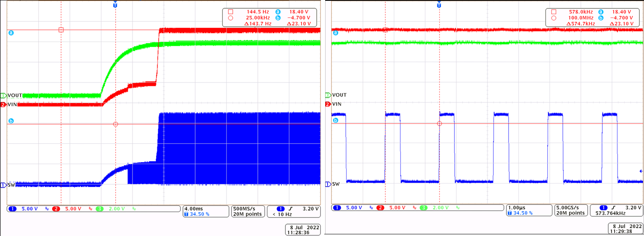Image resolution: width=644 pixels, height=236 pixels.
Task: Open the 4.00ms timebase setting box
Action: click(x=205, y=211)
